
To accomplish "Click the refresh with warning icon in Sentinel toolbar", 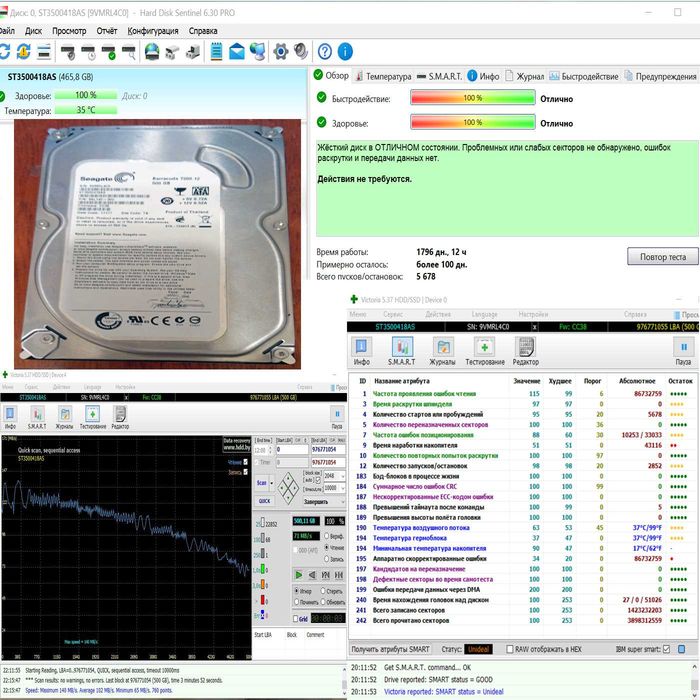I will [x=23, y=52].
